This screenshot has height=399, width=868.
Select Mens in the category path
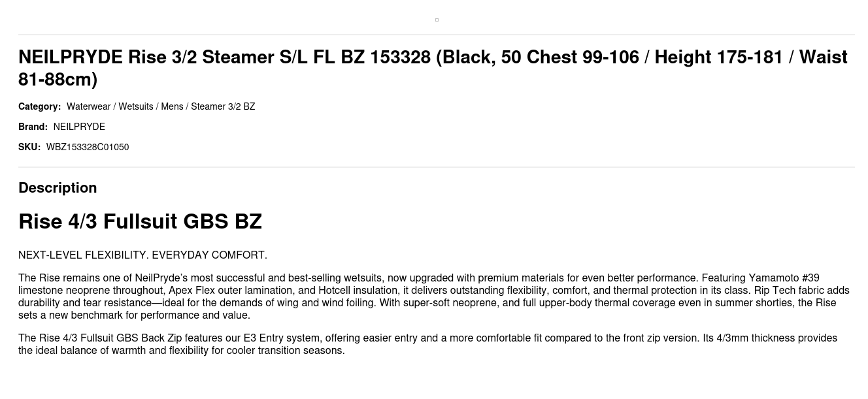pos(172,106)
